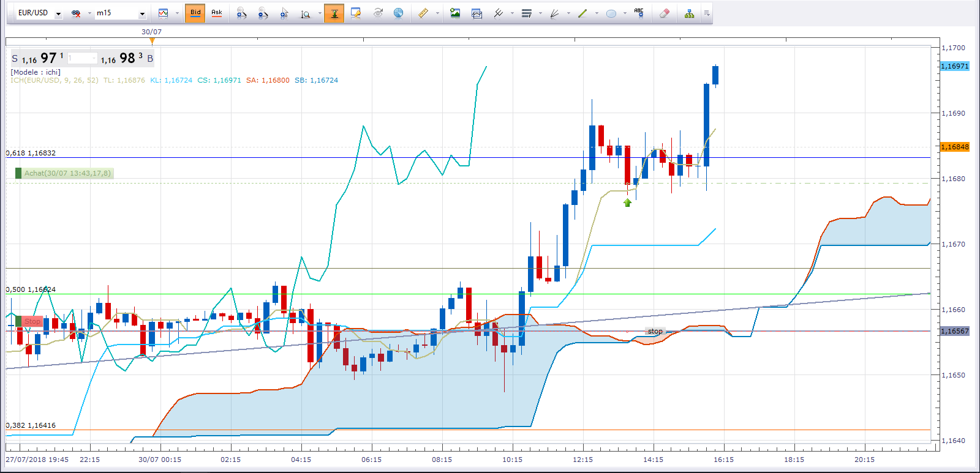Select the Fibonacci retracement lines tool
The image size is (980, 473).
click(526, 13)
